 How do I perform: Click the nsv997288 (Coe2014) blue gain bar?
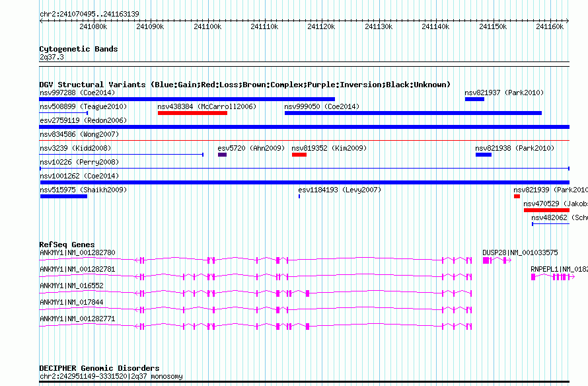click(187, 99)
